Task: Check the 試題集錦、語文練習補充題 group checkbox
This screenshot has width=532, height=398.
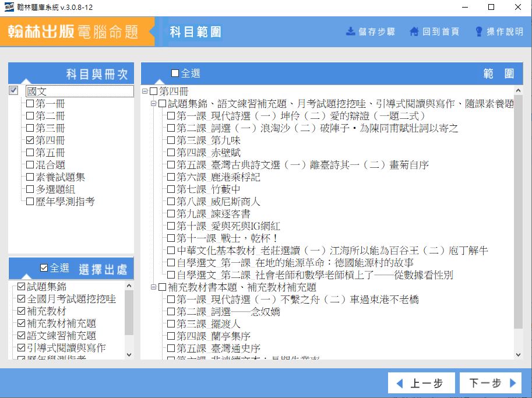Action: tap(162, 104)
